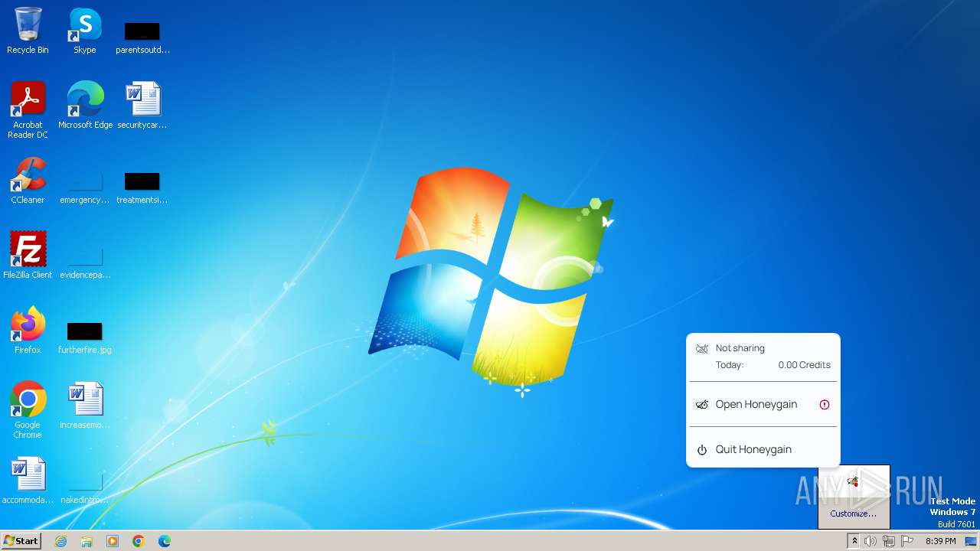Click the volume speaker tray icon

tap(871, 541)
